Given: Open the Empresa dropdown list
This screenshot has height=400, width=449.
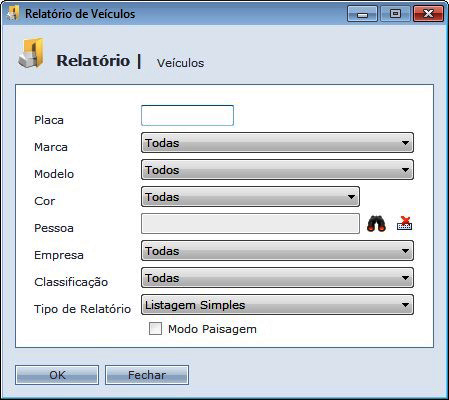Looking at the screenshot, I should click(x=277, y=251).
